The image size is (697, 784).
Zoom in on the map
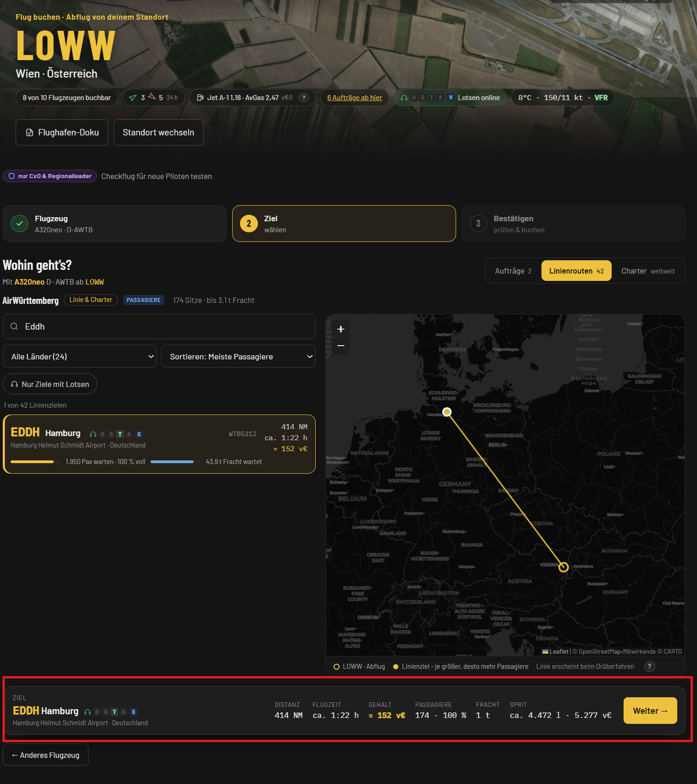click(x=340, y=329)
